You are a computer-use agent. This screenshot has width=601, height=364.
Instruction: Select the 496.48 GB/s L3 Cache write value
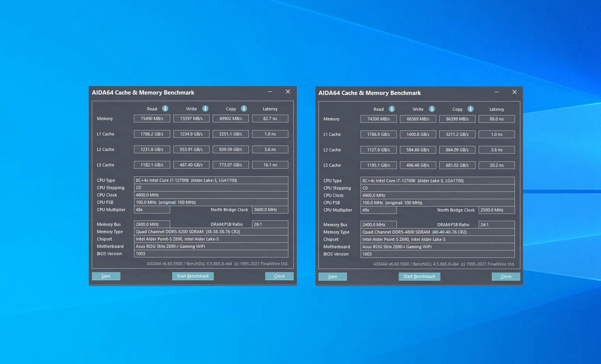coord(418,165)
